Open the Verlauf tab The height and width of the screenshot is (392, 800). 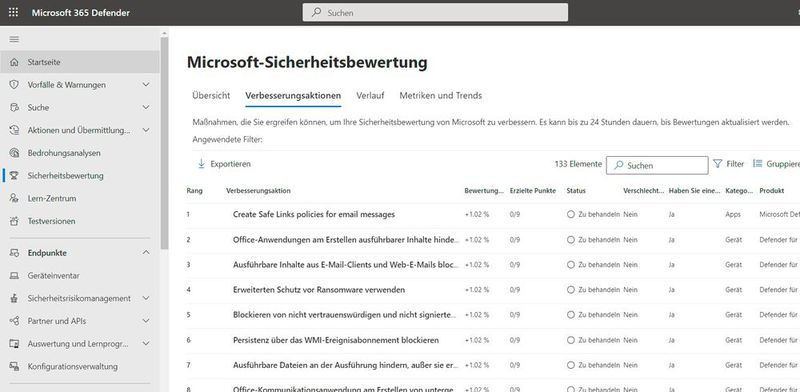click(370, 95)
